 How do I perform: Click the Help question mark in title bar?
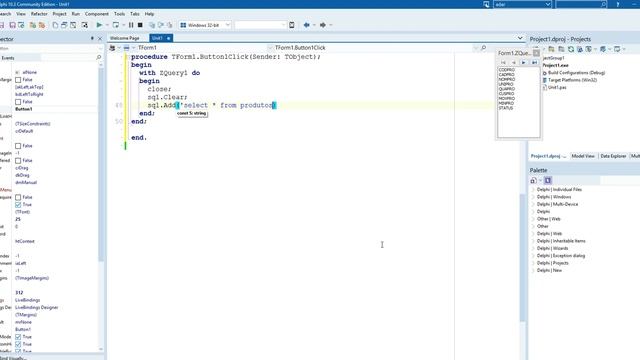point(618,4)
